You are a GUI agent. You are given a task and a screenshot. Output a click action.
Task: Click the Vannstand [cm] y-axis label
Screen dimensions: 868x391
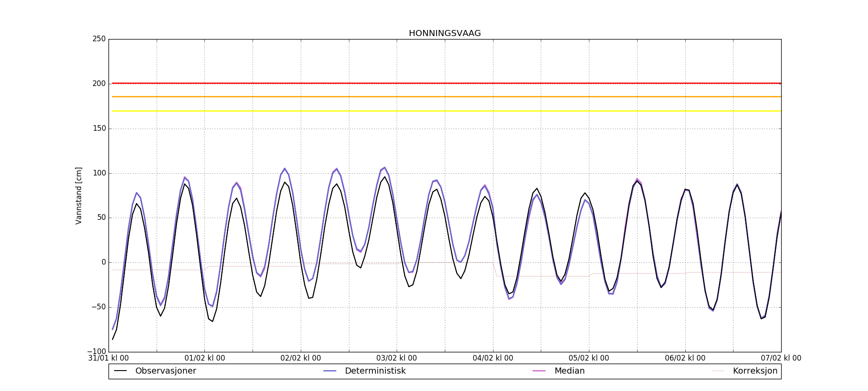point(79,195)
